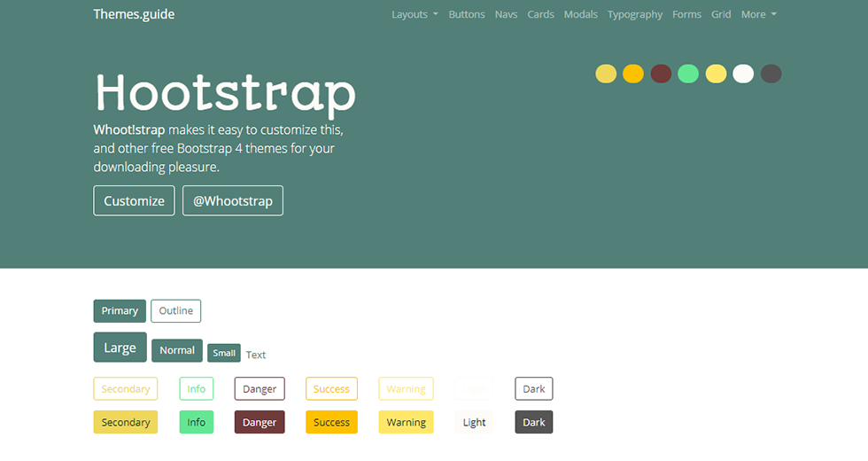Click the outlined Info button
Image resolution: width=868 pixels, height=461 pixels.
pyautogui.click(x=197, y=389)
